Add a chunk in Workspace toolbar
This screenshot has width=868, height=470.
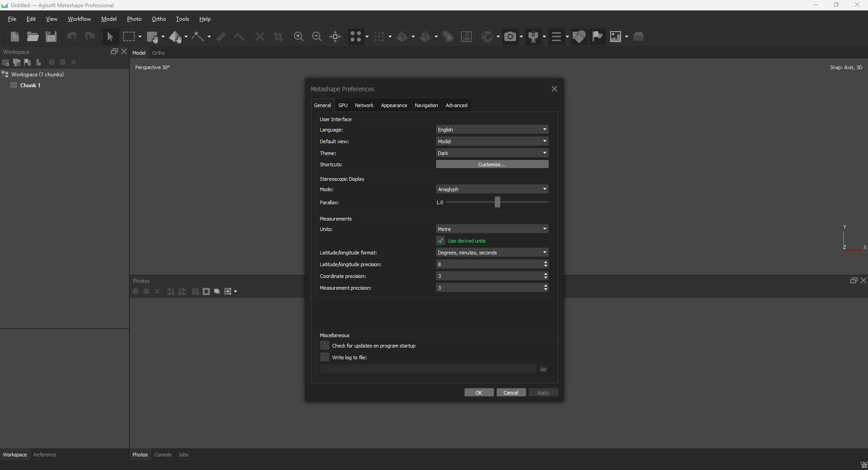pos(6,62)
